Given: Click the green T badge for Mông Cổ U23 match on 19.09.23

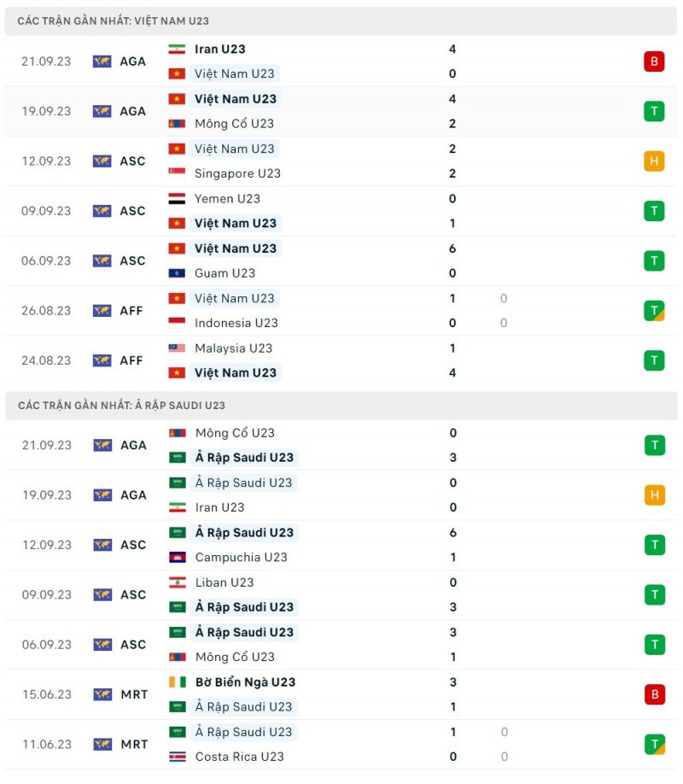Looking at the screenshot, I should pyautogui.click(x=654, y=111).
